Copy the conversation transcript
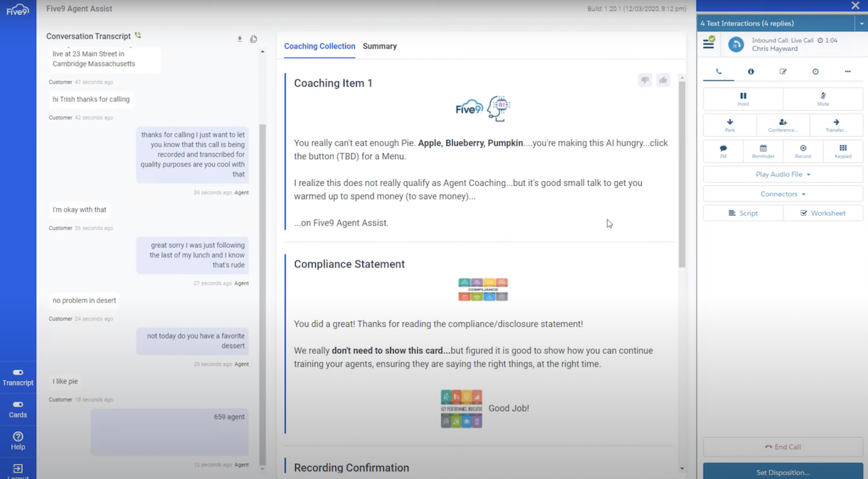This screenshot has width=868, height=479. tap(253, 40)
